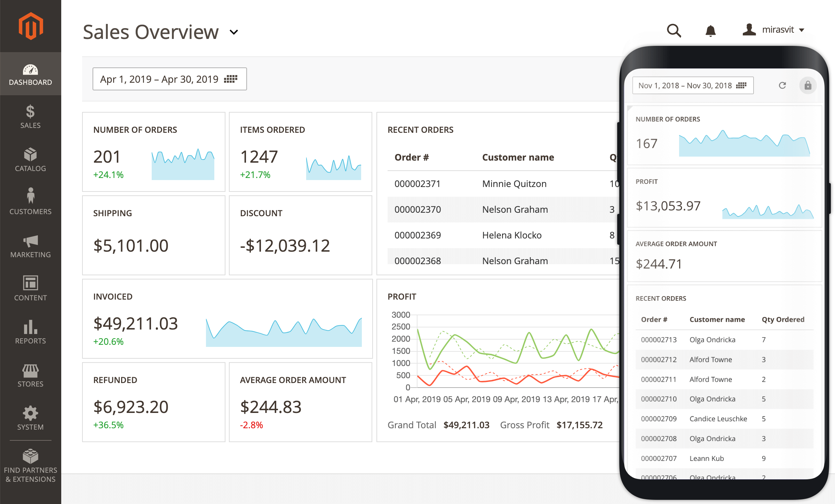Click phone Number of Orders sparkline chart
835x504 pixels.
(745, 143)
